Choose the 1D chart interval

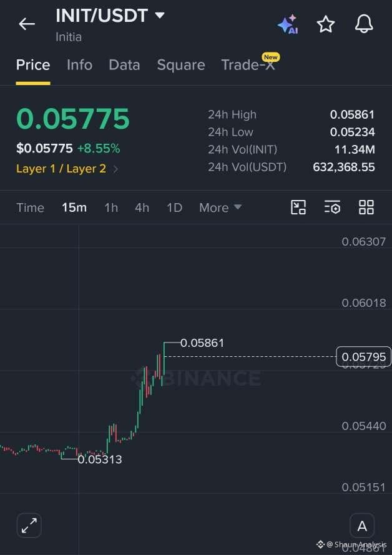point(174,207)
